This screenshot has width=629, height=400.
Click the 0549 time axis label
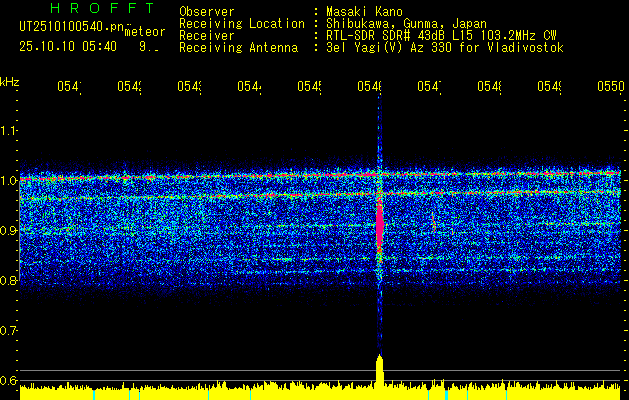coord(549,86)
